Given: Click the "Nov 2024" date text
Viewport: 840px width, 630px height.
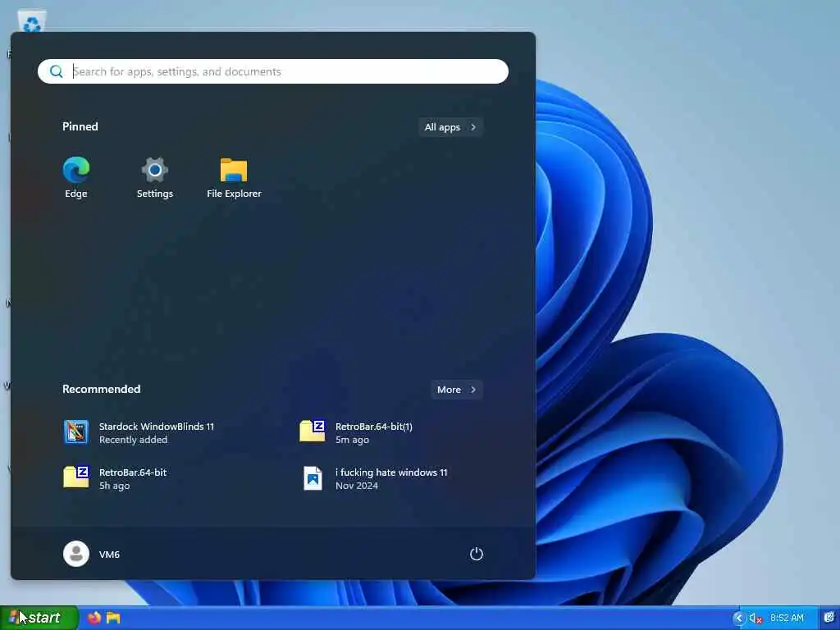Looking at the screenshot, I should [x=357, y=486].
